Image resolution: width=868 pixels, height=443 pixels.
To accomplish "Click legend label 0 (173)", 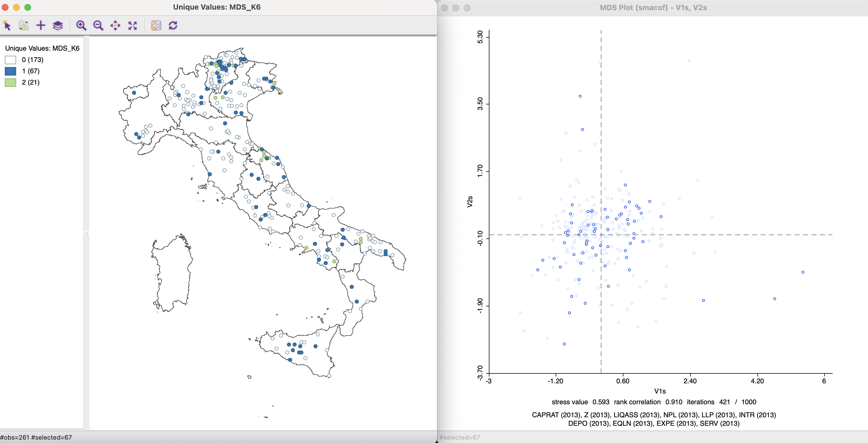I will pyautogui.click(x=33, y=60).
